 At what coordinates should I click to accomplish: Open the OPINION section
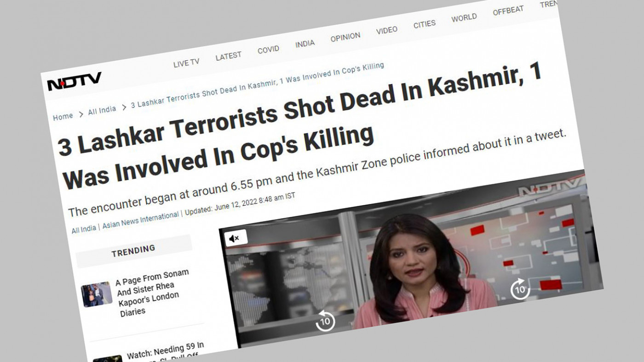point(345,37)
